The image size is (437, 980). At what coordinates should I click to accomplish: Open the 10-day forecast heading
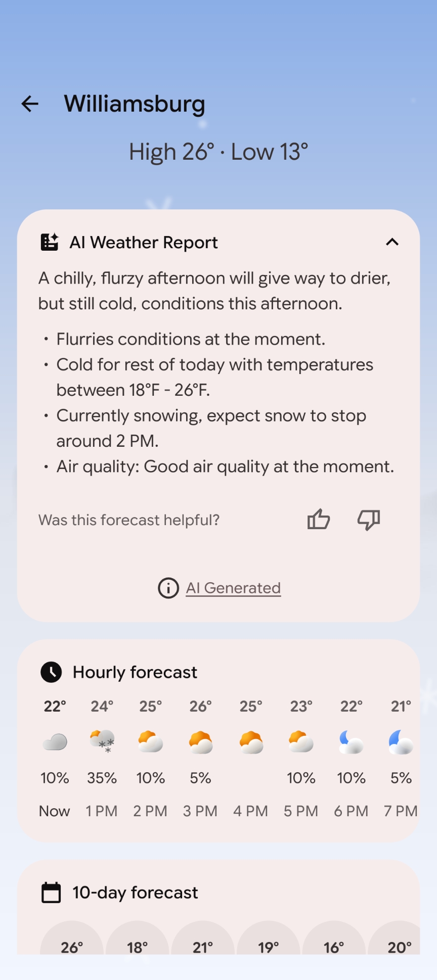[135, 893]
